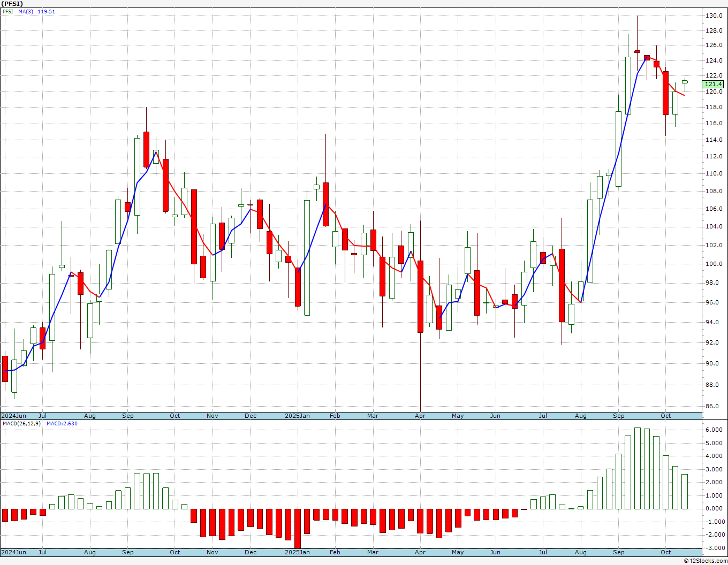This screenshot has width=728, height=565.
Task: Select the "130.0" price axis label
Action: pyautogui.click(x=714, y=16)
